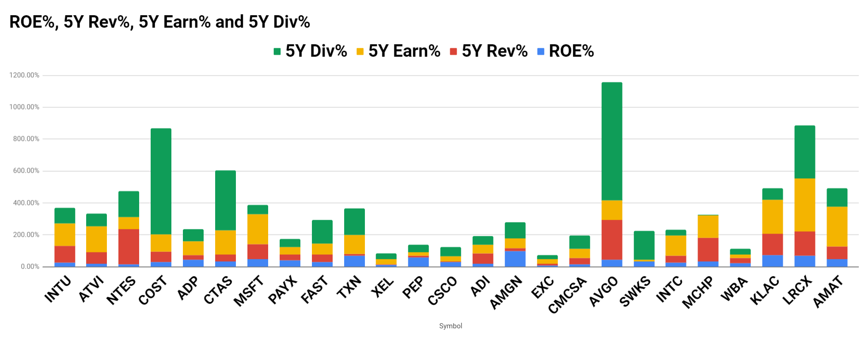868x338 pixels.
Task: Click the NTES axis label
Action: (122, 290)
